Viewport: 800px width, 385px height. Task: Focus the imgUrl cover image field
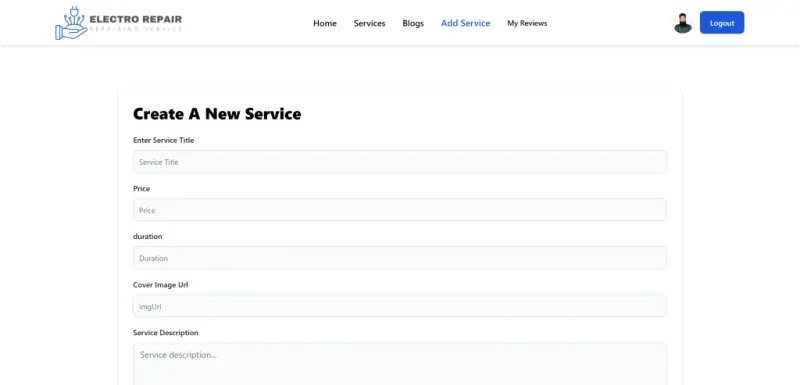point(400,306)
